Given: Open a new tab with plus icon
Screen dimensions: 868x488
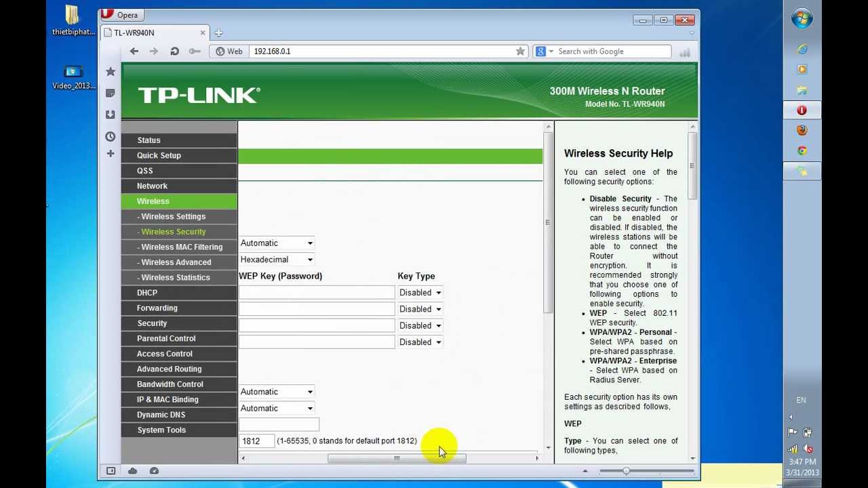Looking at the screenshot, I should pos(218,33).
